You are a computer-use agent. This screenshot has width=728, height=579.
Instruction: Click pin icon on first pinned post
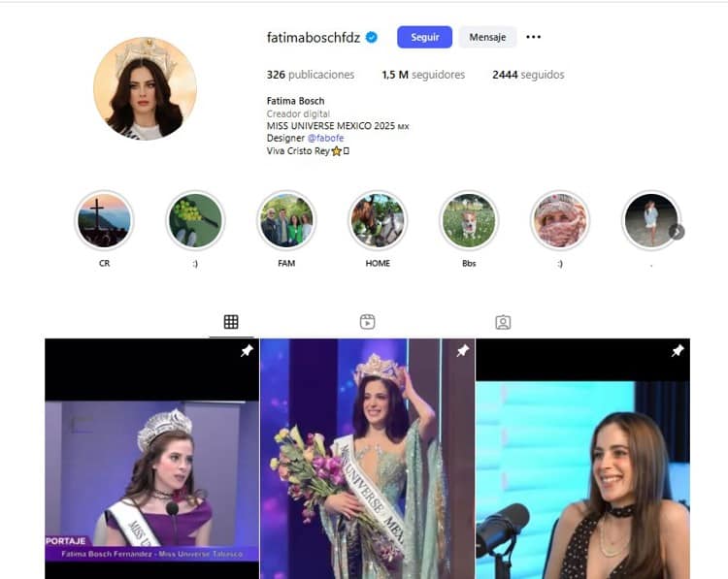(247, 351)
